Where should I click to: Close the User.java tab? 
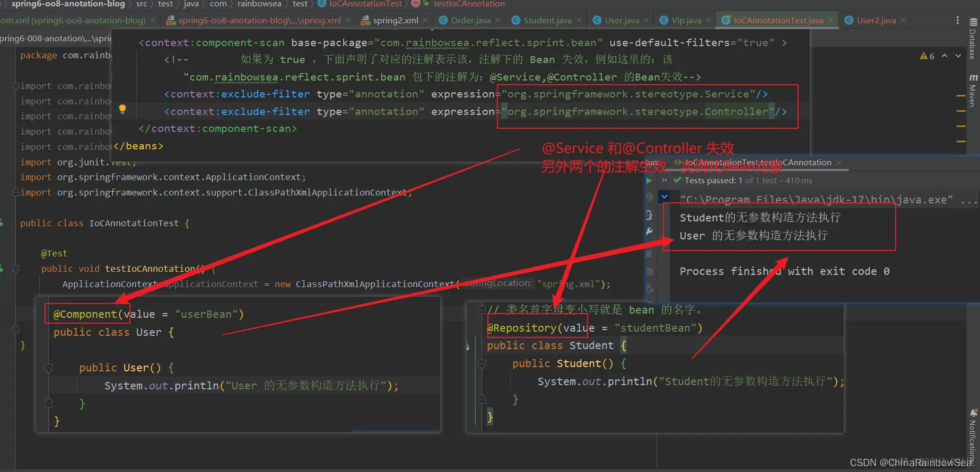pyautogui.click(x=646, y=20)
